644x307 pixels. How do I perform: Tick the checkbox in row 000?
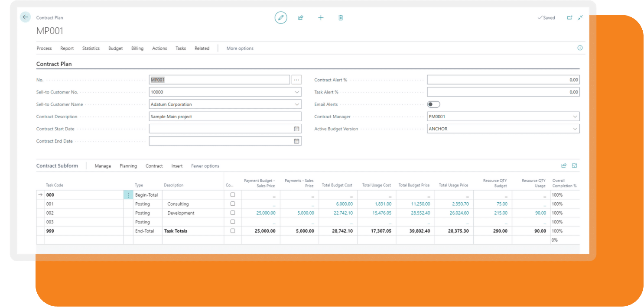pyautogui.click(x=233, y=195)
